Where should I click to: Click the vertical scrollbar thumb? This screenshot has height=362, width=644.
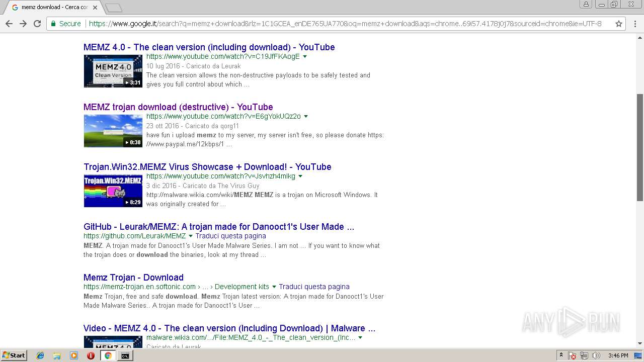point(640,147)
